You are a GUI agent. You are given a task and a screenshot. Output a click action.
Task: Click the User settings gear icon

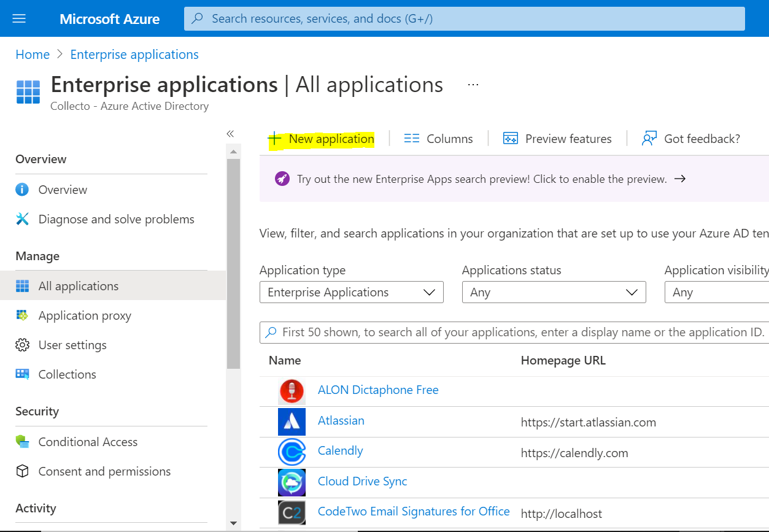22,345
